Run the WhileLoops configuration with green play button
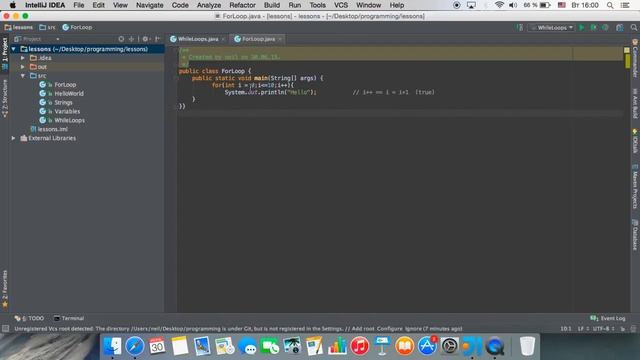Viewport: 640px width, 360px height. click(x=582, y=27)
